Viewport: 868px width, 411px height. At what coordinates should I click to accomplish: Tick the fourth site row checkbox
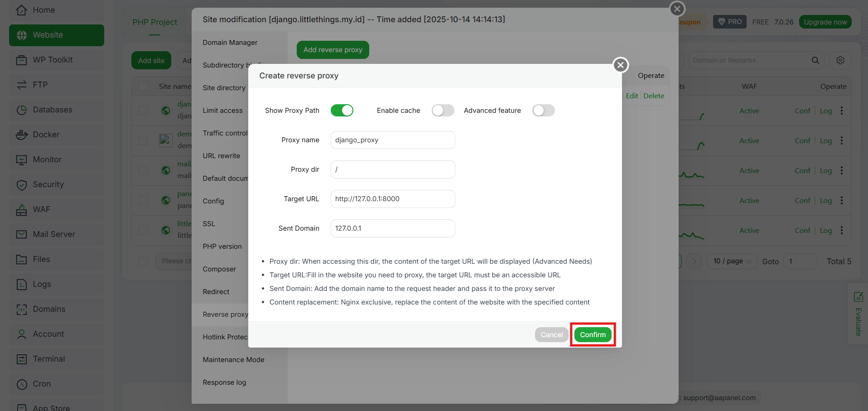143,200
